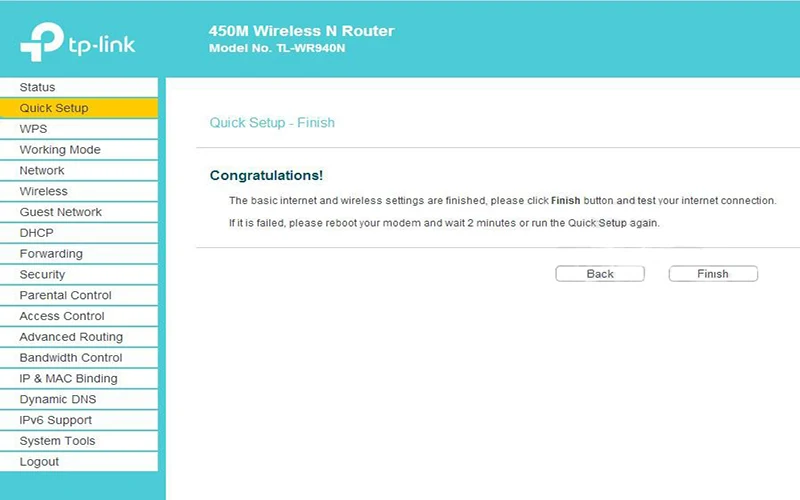Click the TP-Link logo icon

coord(41,43)
